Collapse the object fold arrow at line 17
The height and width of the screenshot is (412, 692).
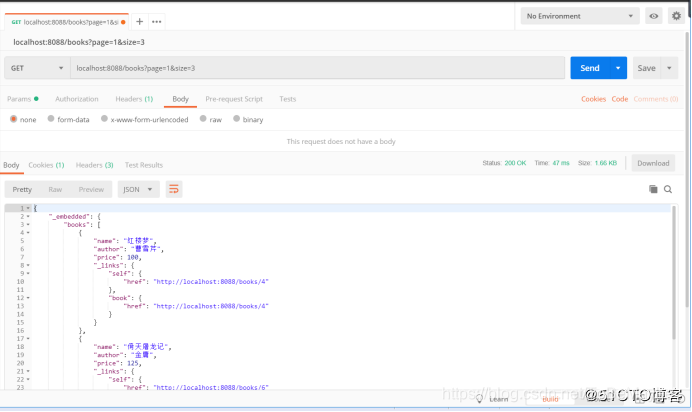click(28, 339)
